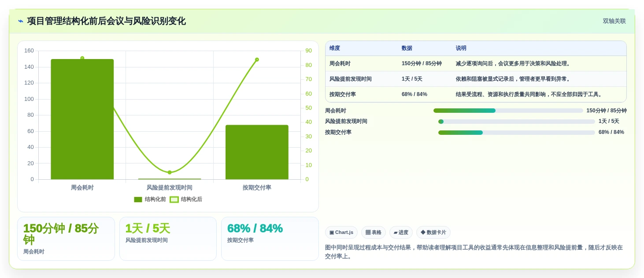Click the 双轴关联 label in header

(x=614, y=21)
